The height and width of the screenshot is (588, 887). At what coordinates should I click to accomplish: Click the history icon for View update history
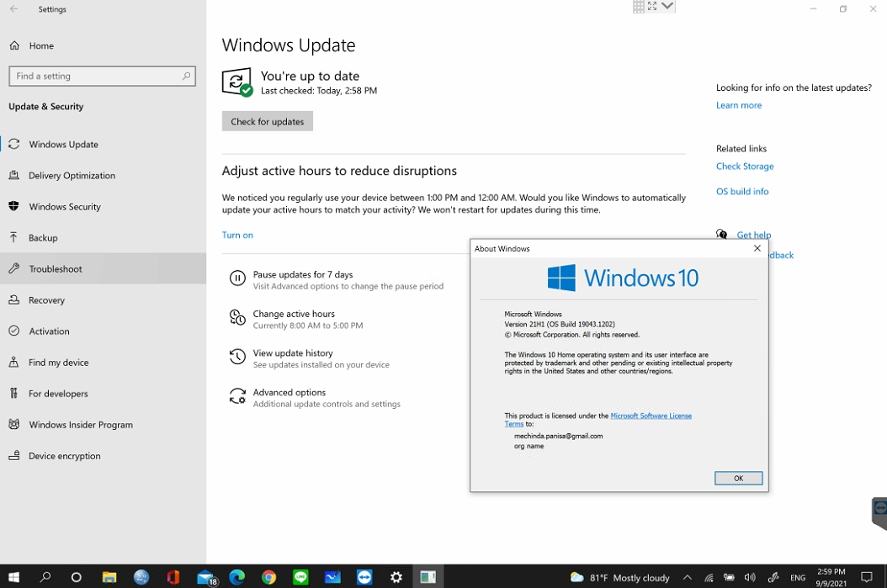(x=237, y=356)
